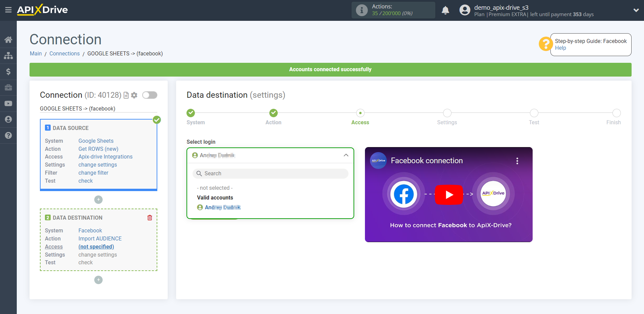Click 'check' in Data Source
The height and width of the screenshot is (314, 644).
click(x=86, y=181)
